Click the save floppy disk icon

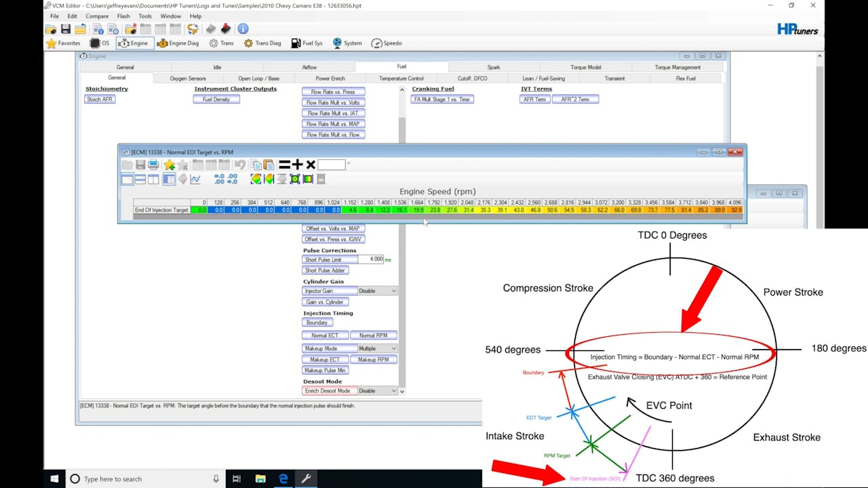click(x=66, y=28)
